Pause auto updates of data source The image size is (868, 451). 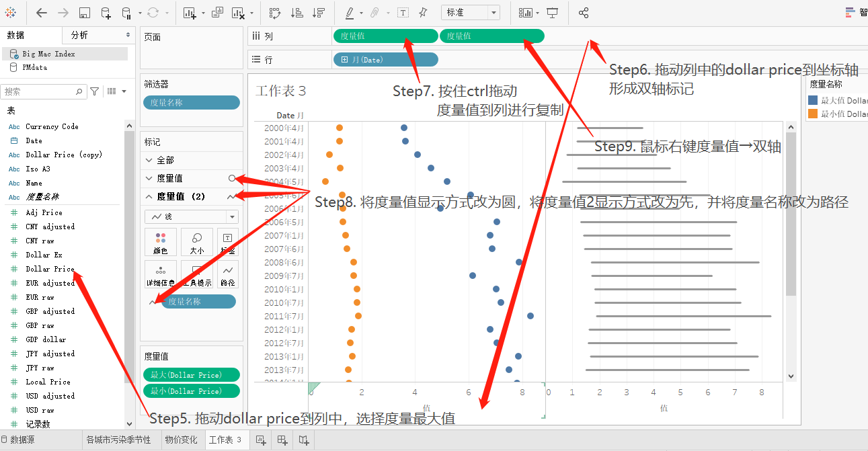(x=126, y=13)
